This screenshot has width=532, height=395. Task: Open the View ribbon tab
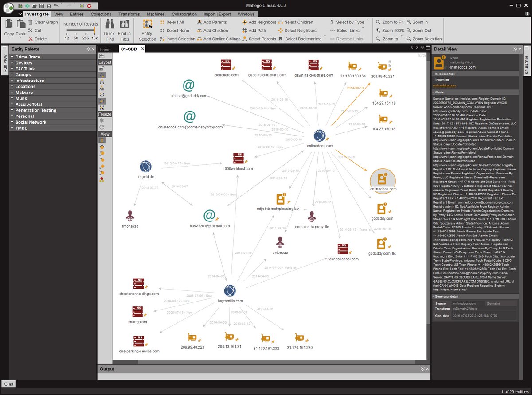click(x=59, y=14)
